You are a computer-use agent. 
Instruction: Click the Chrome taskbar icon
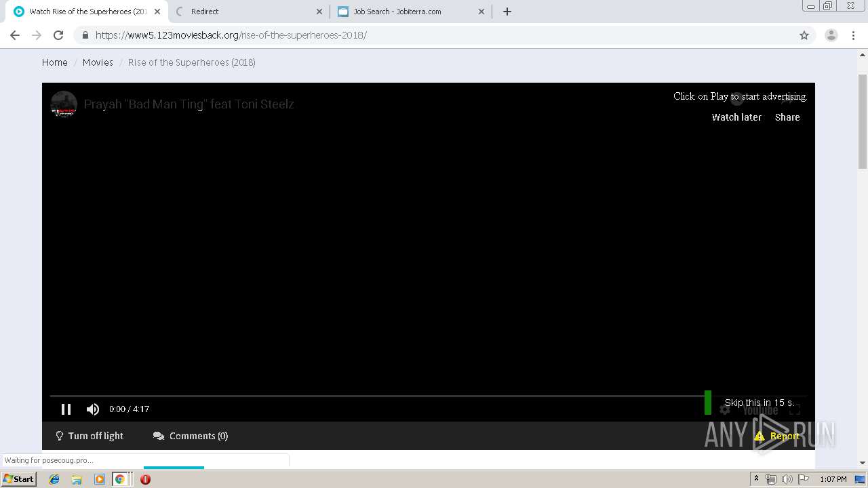tap(119, 479)
